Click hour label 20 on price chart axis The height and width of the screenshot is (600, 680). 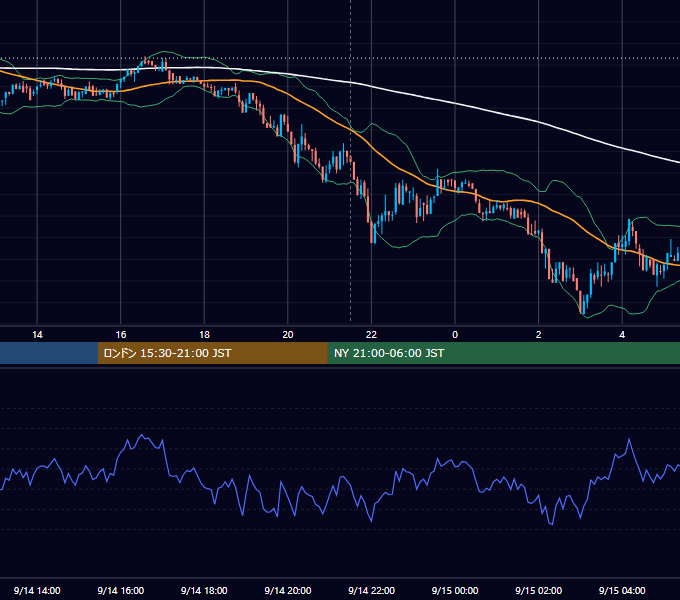[288, 335]
